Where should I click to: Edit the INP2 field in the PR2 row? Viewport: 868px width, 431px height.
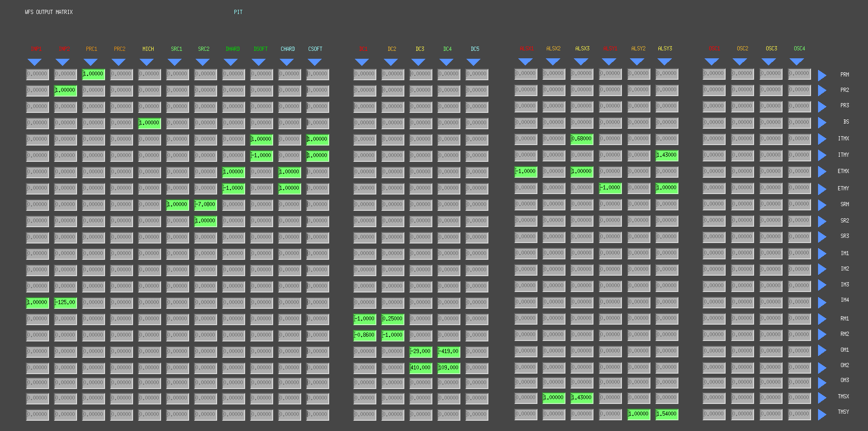click(x=65, y=90)
